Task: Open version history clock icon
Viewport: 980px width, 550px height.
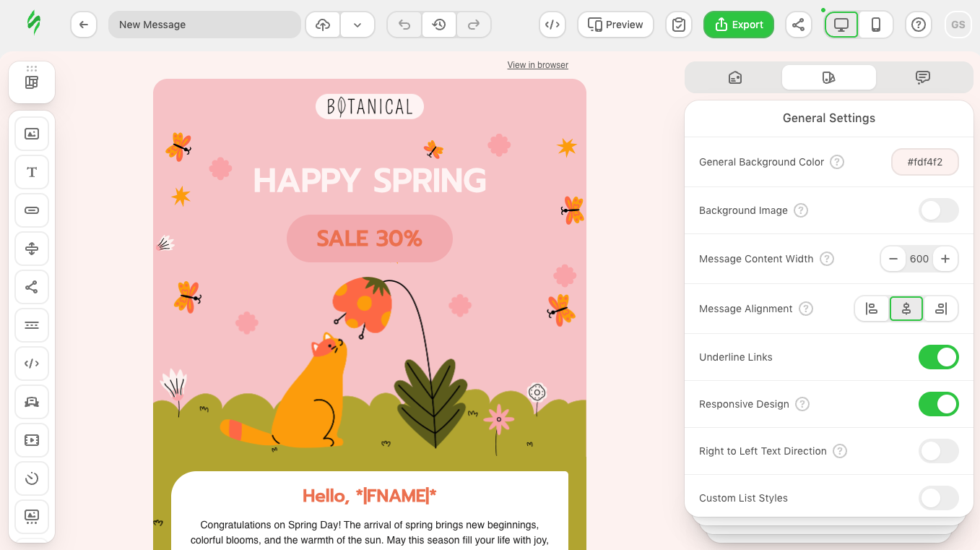Action: point(439,25)
